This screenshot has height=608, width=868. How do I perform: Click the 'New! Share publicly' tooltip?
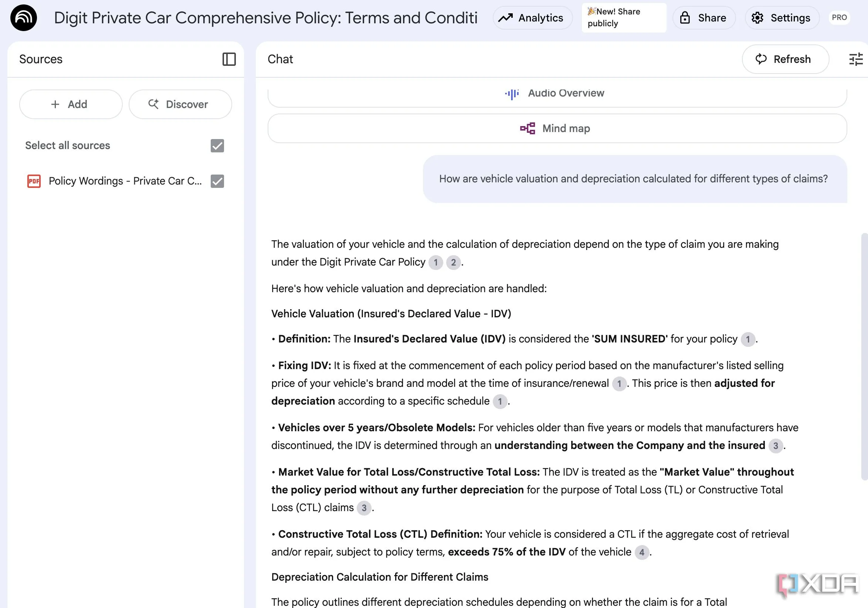624,18
